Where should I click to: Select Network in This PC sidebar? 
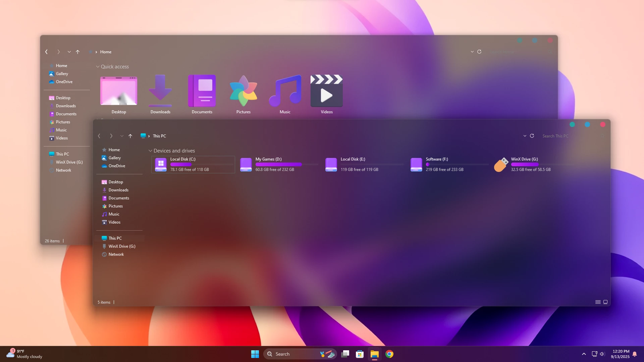(x=116, y=254)
